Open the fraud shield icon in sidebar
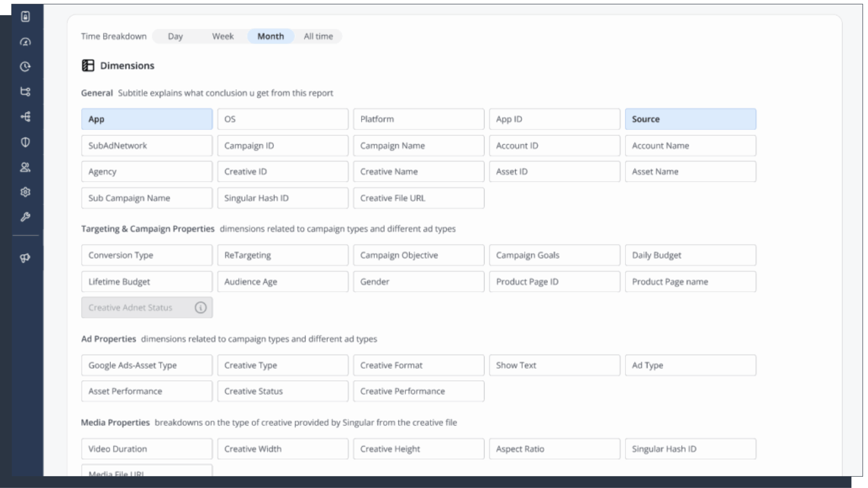 click(25, 142)
